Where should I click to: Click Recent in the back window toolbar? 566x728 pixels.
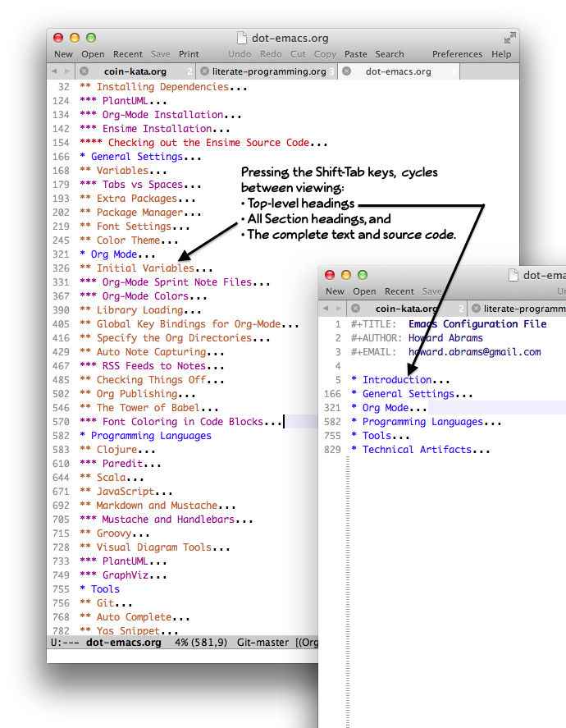coord(128,54)
